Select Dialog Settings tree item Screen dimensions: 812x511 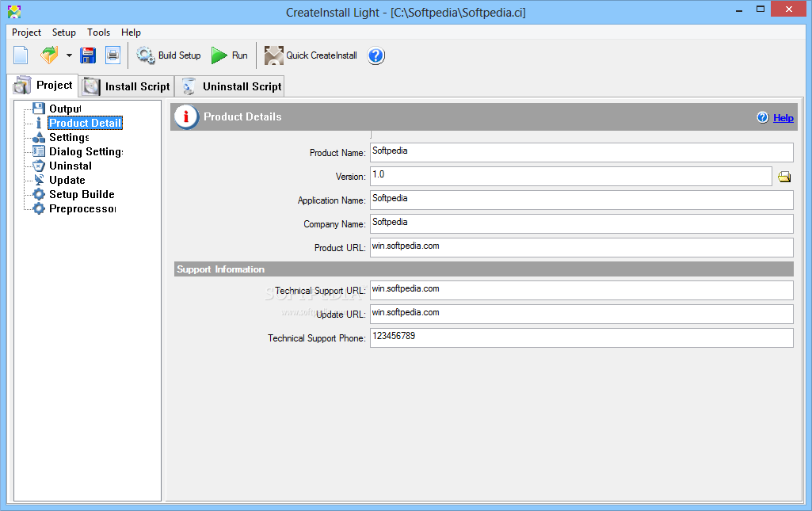tap(86, 151)
